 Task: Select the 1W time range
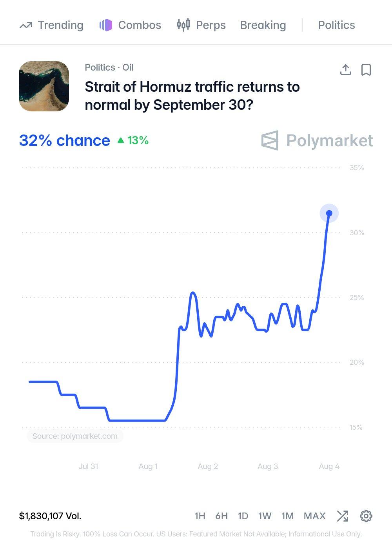pos(265,516)
